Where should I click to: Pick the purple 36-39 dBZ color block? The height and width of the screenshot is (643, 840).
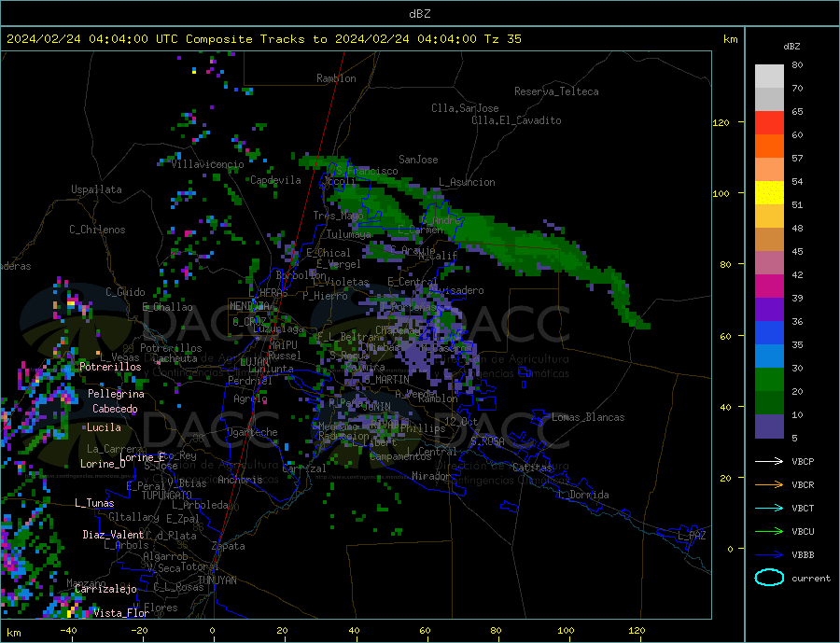[769, 310]
